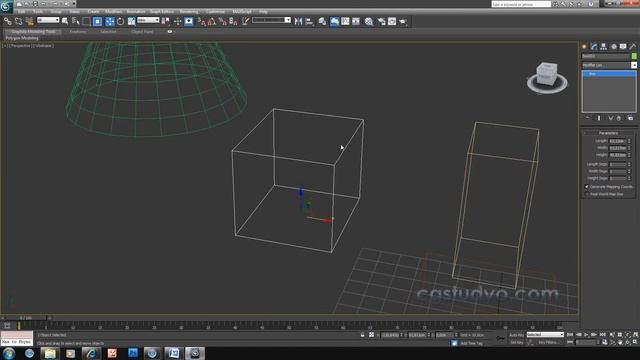Toggle Spinner Snap
Image resolution: width=640 pixels, height=360 pixels.
233,21
